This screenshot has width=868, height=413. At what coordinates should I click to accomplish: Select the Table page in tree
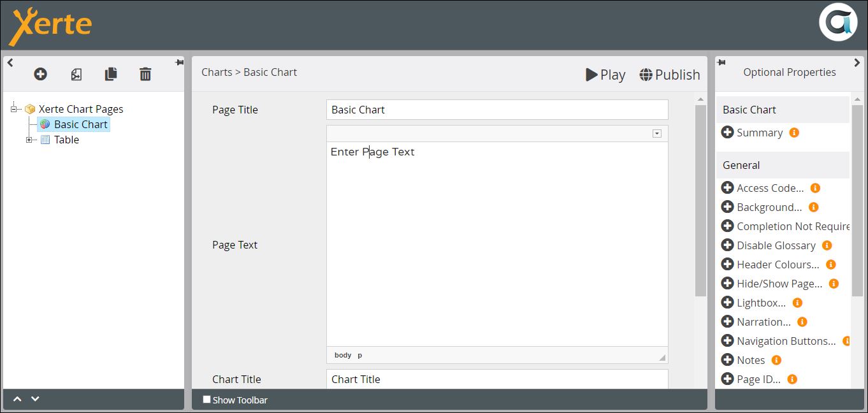pyautogui.click(x=66, y=140)
